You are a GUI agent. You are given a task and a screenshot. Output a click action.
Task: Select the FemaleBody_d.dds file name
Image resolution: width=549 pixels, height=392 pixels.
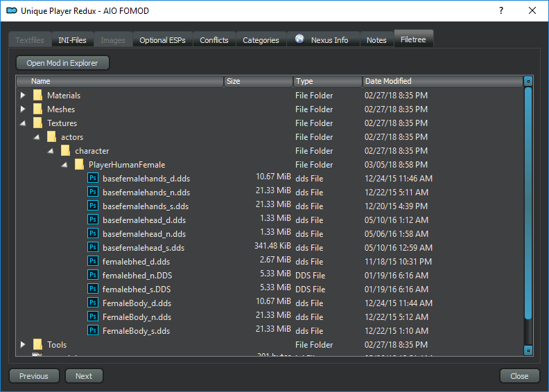point(137,303)
